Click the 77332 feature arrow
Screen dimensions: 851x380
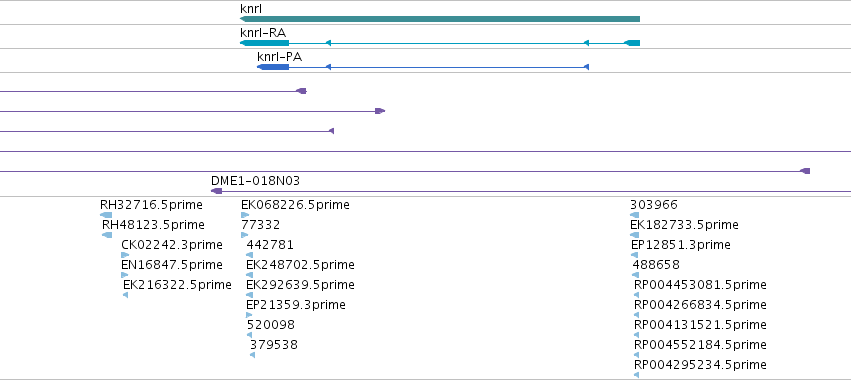click(244, 235)
